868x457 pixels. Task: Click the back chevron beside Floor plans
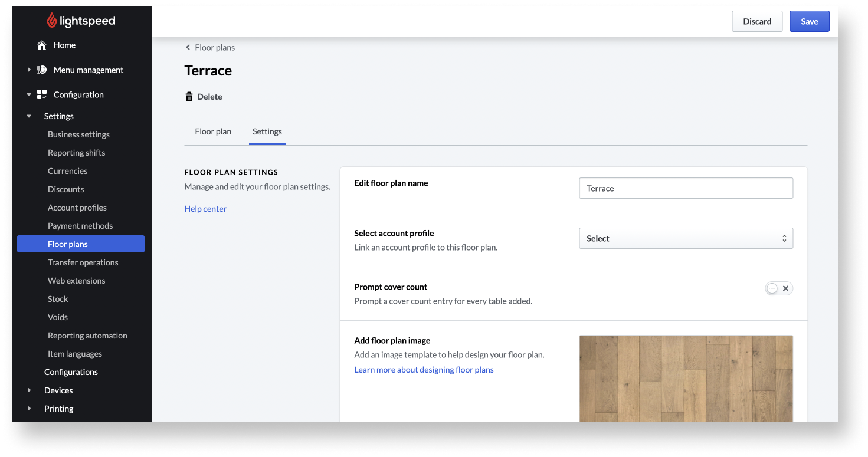[188, 48]
